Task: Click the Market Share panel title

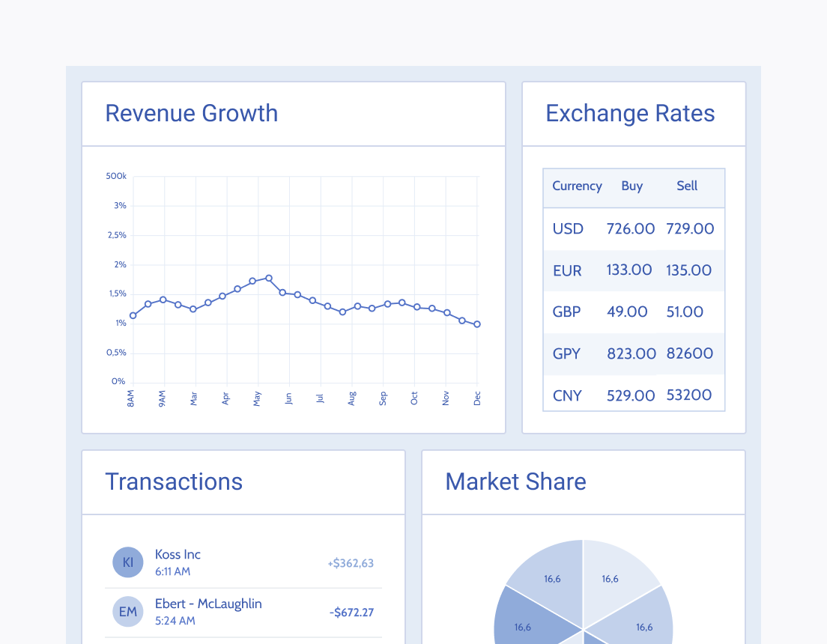Action: (x=516, y=482)
